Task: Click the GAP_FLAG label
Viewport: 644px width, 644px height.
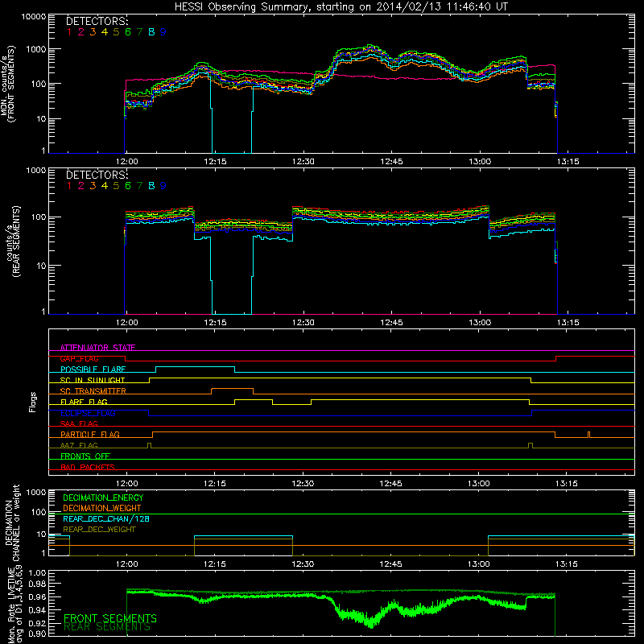Action: 79,358
